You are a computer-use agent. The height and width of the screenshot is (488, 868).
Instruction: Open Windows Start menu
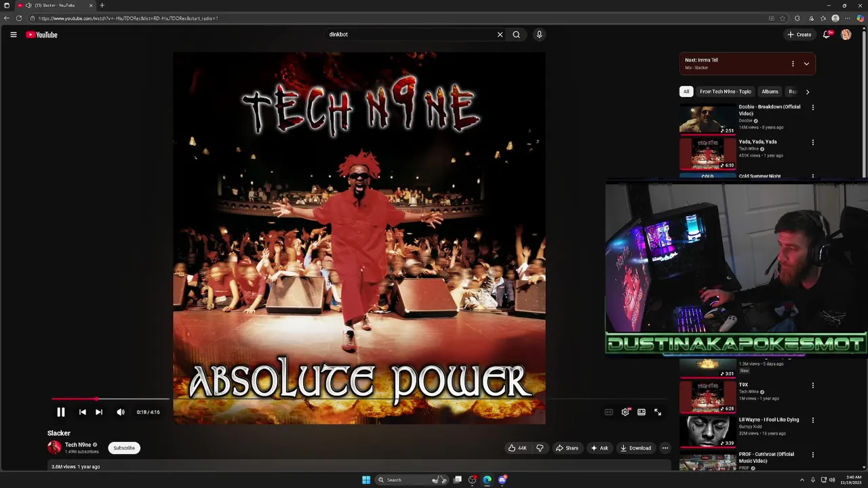pos(366,480)
